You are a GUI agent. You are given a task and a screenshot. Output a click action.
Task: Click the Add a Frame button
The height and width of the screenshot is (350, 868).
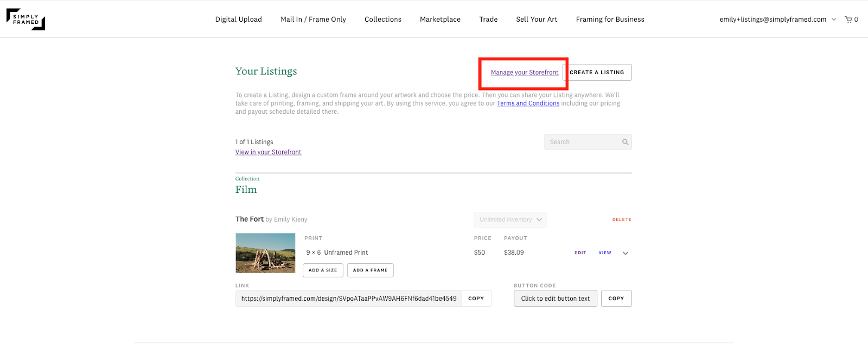(x=370, y=270)
